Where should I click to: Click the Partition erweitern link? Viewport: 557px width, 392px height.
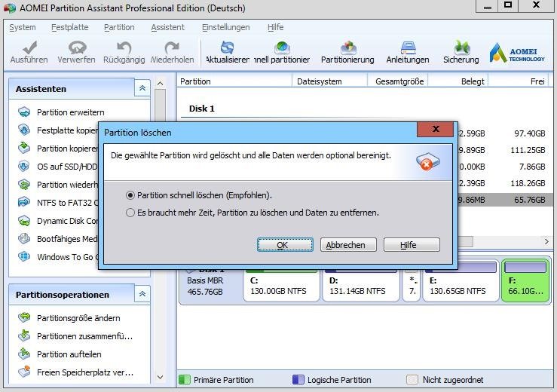pos(71,112)
